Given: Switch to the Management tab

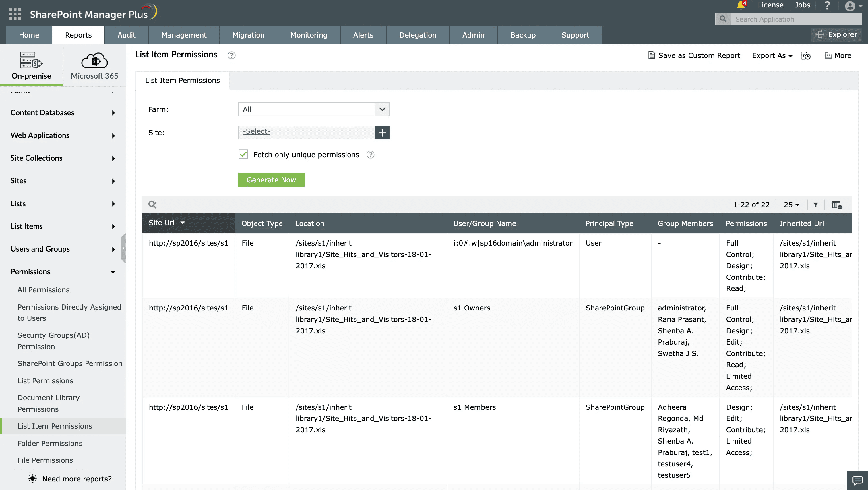Looking at the screenshot, I should [184, 35].
